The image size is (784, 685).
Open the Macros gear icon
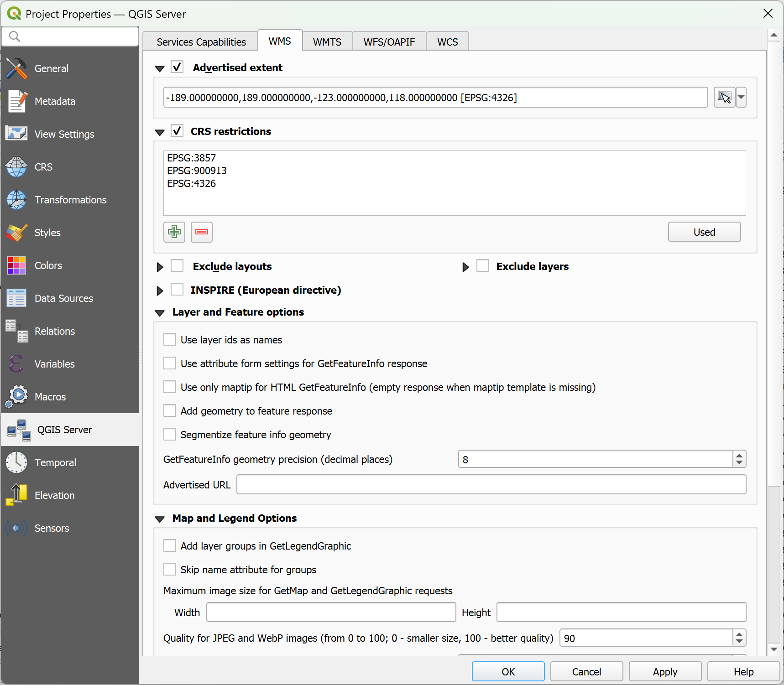[17, 397]
